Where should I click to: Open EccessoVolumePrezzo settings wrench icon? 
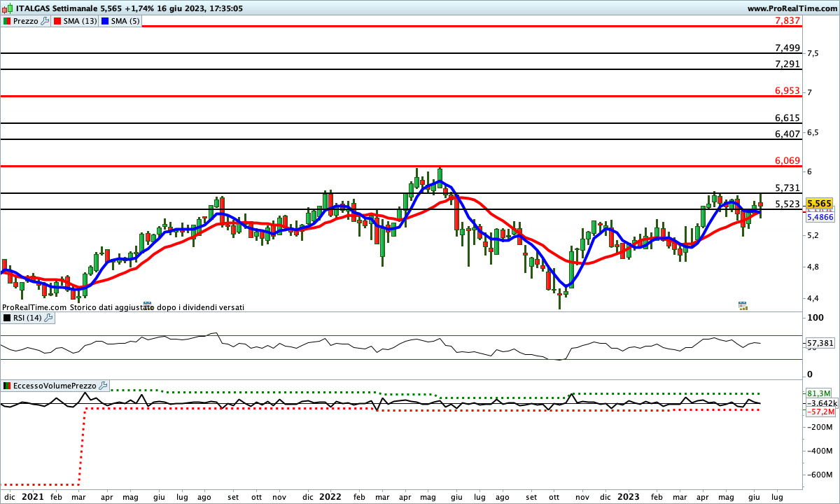[104, 386]
